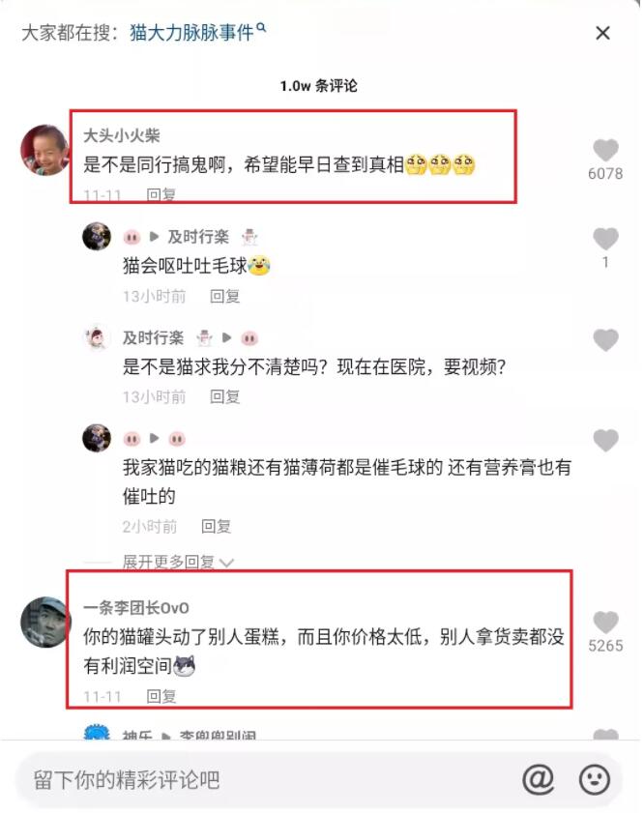644x813 pixels.
Task: Tap the search magnifier next to 猫大力脉脉事件
Action: pos(262,27)
